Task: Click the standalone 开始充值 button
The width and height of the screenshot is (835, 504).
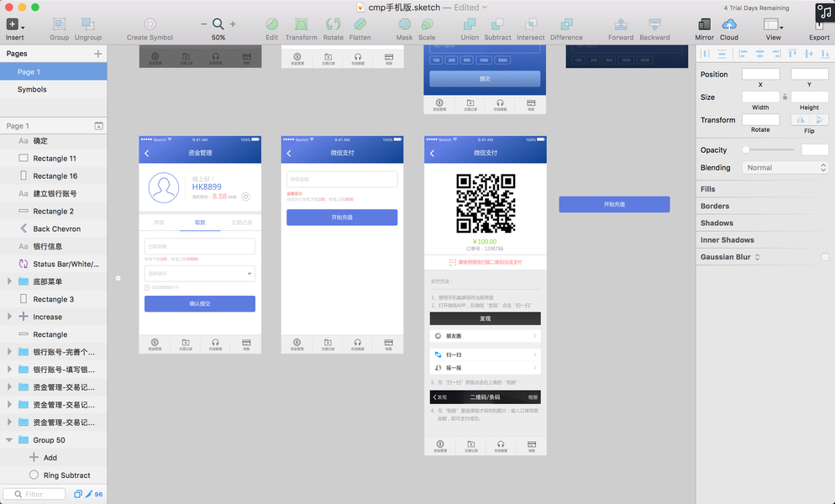Action: (x=614, y=204)
